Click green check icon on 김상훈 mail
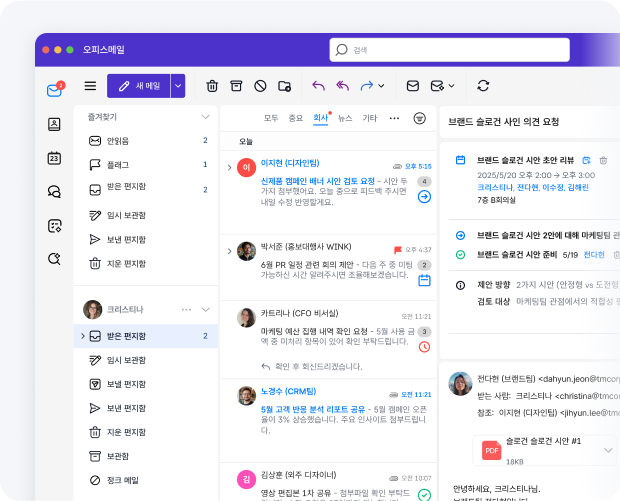The image size is (620, 501). [x=424, y=495]
